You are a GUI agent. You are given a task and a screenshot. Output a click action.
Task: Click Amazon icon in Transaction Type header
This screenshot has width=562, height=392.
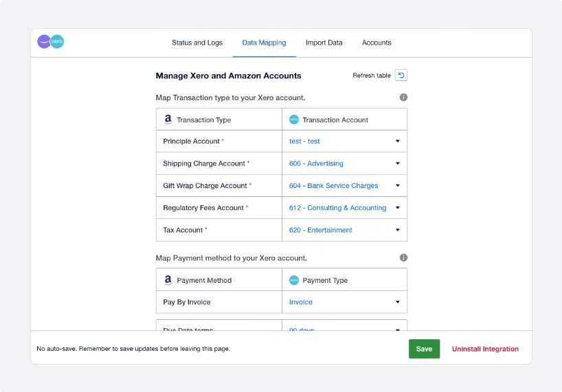[x=168, y=119]
